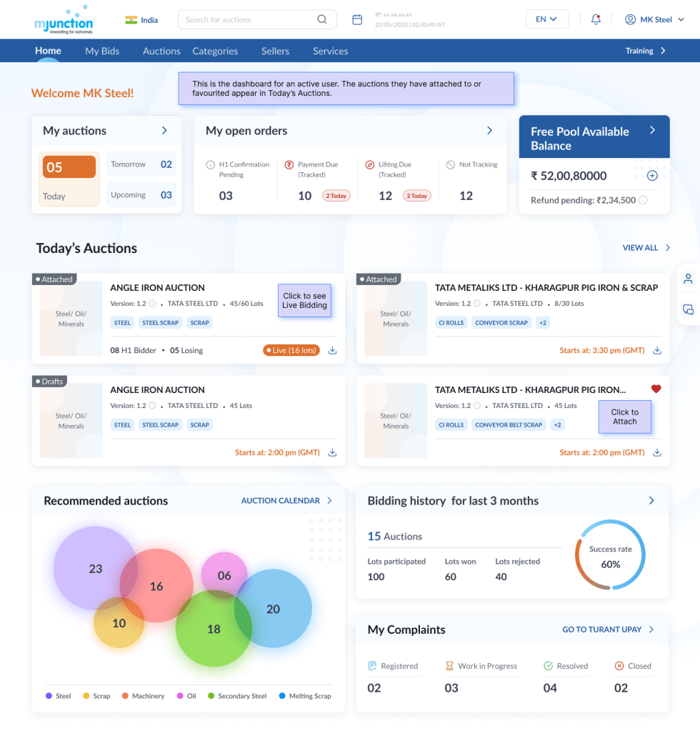Expand the My open orders section

(x=489, y=131)
